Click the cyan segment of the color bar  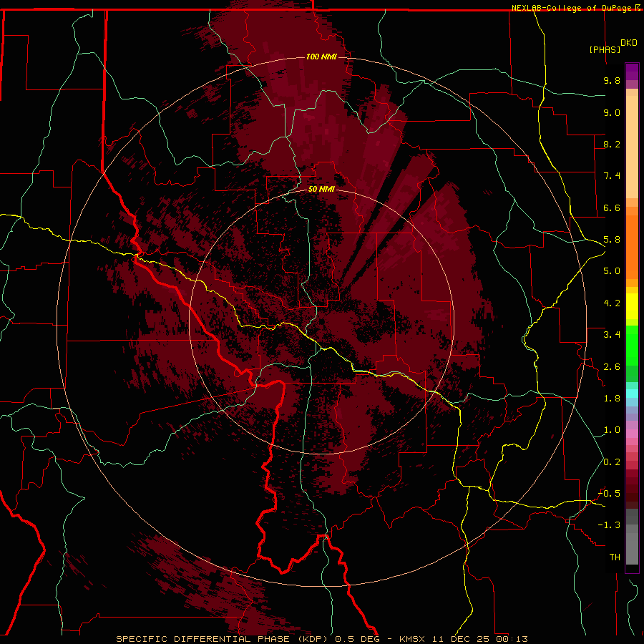click(x=632, y=393)
